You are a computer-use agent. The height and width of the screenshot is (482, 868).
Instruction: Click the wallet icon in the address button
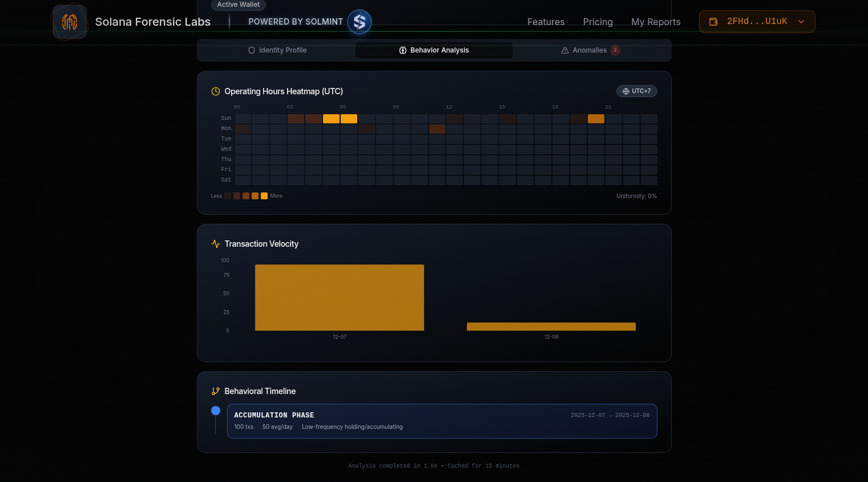coord(713,21)
